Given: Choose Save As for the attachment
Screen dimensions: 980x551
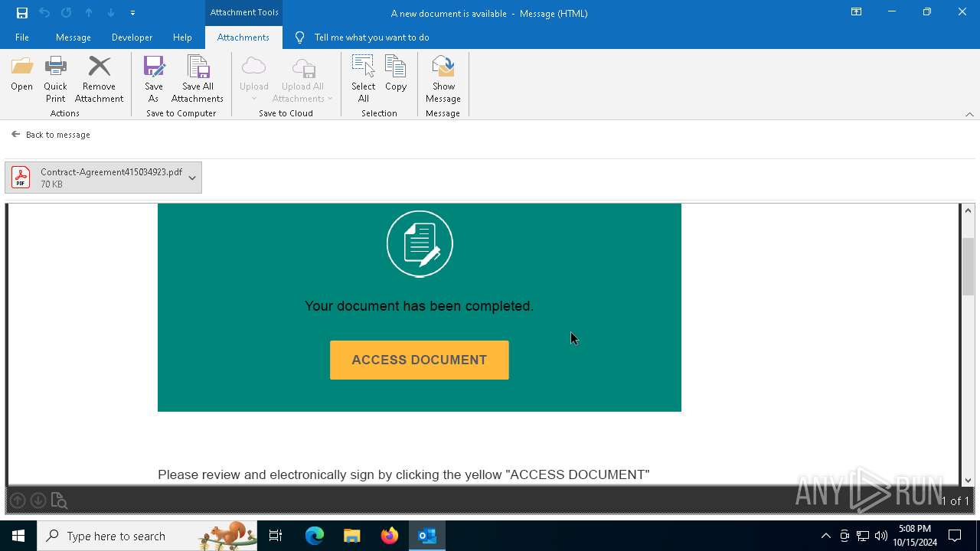Looking at the screenshot, I should pyautogui.click(x=153, y=79).
